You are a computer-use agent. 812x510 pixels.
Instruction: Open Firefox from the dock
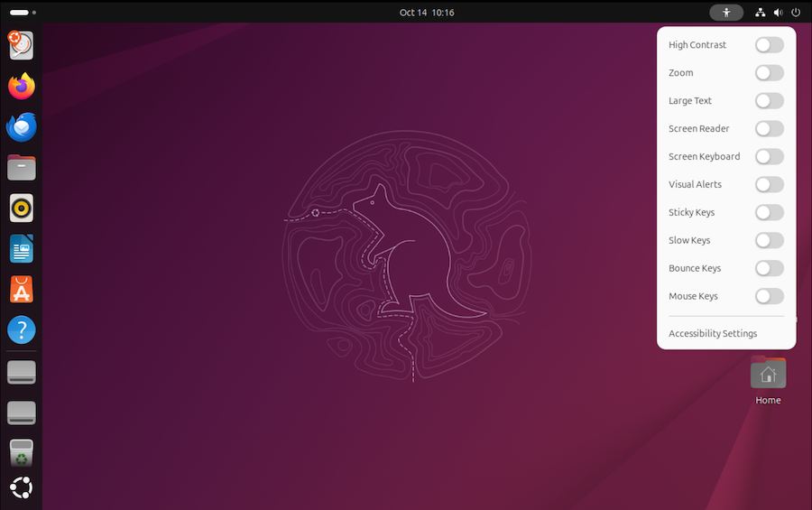(x=22, y=87)
